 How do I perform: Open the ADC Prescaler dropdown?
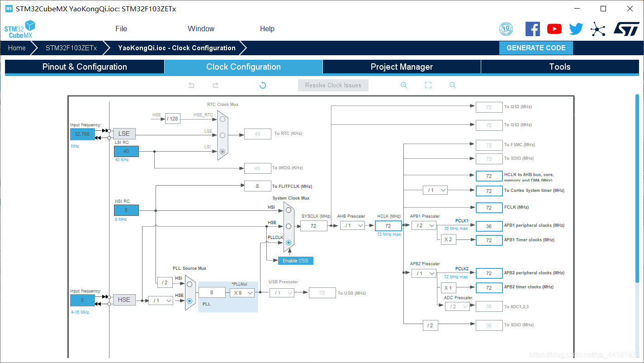(x=457, y=306)
